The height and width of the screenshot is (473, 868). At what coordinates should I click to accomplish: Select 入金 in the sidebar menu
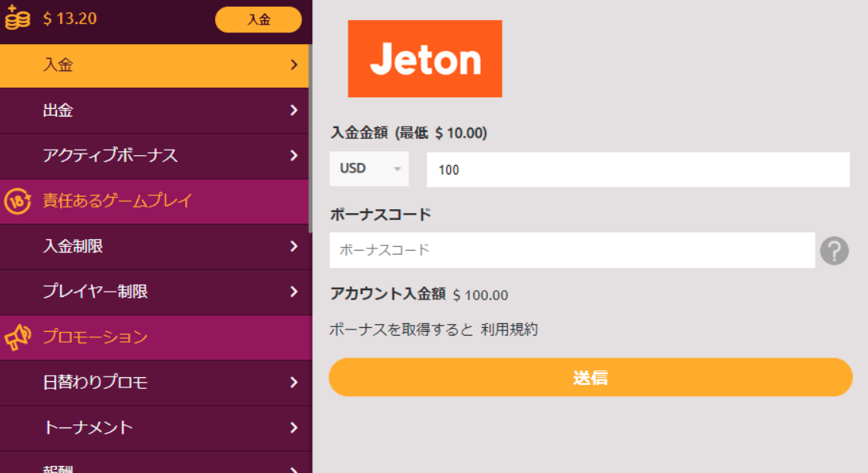(x=154, y=66)
